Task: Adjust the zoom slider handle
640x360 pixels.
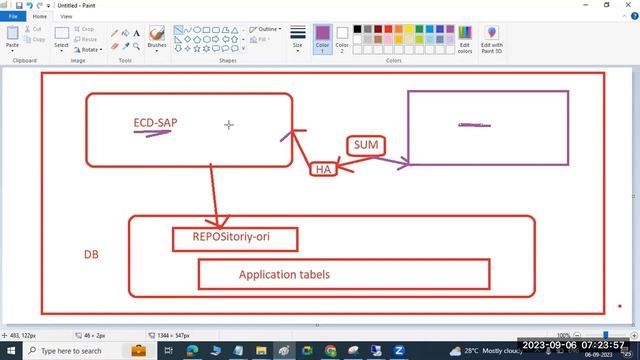Action: click(606, 335)
